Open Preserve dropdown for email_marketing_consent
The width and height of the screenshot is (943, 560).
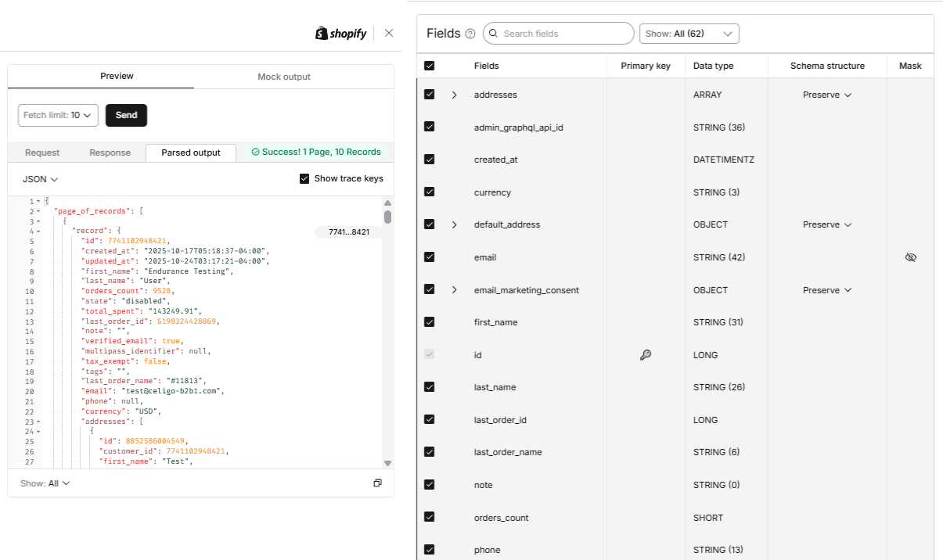point(827,290)
